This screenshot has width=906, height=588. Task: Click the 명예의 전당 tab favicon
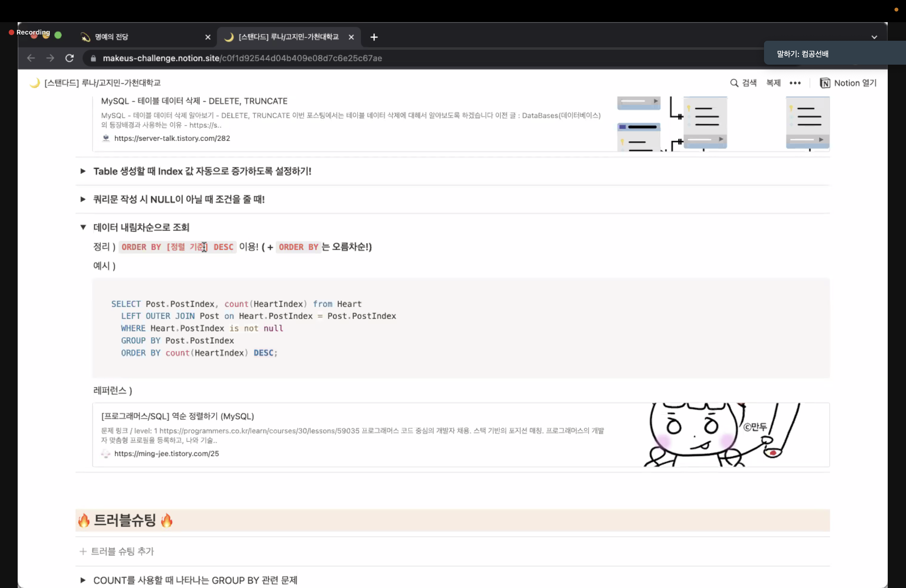point(85,37)
